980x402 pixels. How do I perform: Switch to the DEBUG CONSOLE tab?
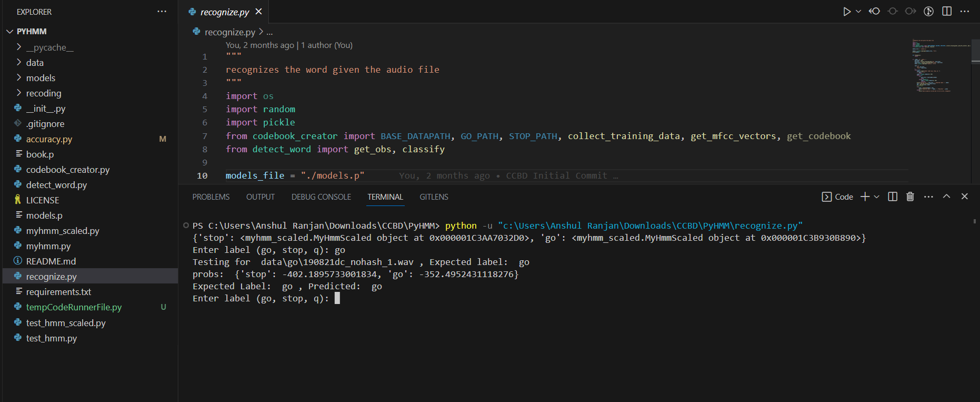tap(321, 197)
